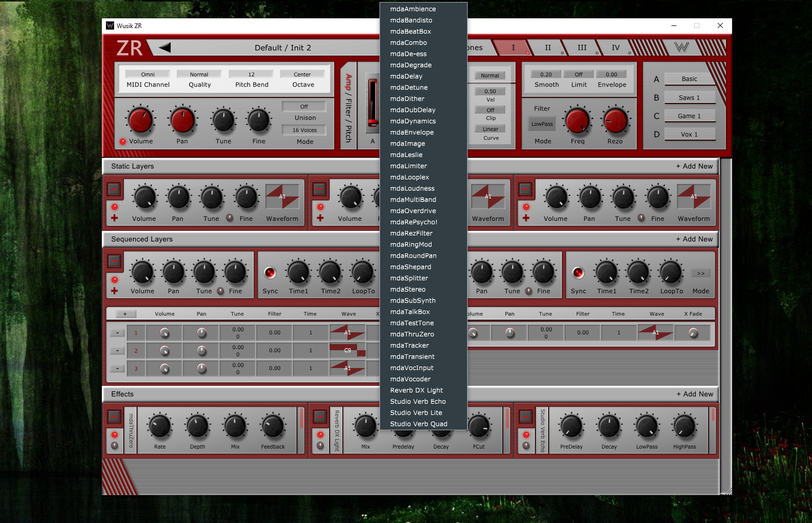The width and height of the screenshot is (812, 523).
Task: Select wave slot A Basic
Action: tap(690, 79)
